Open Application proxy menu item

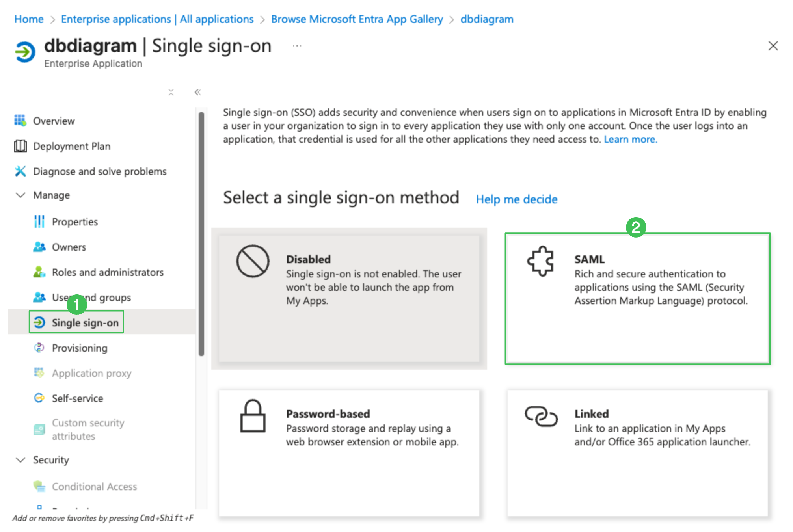coord(91,373)
